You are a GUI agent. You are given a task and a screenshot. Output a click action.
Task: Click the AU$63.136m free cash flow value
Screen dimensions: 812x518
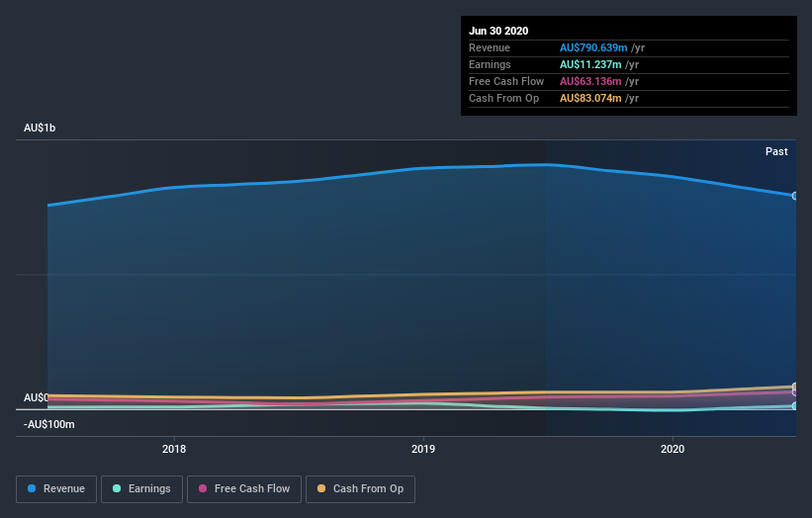click(x=590, y=81)
